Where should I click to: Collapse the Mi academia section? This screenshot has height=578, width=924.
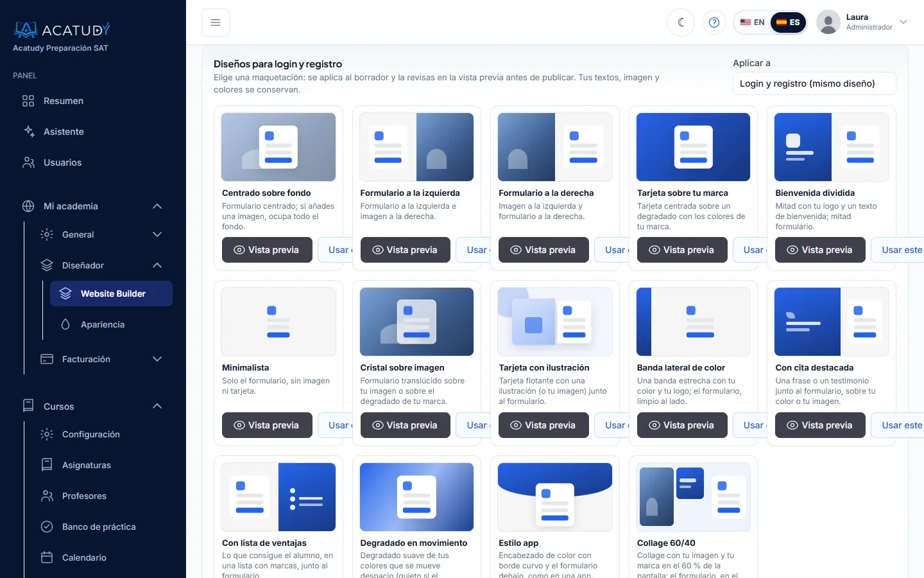pyautogui.click(x=93, y=206)
